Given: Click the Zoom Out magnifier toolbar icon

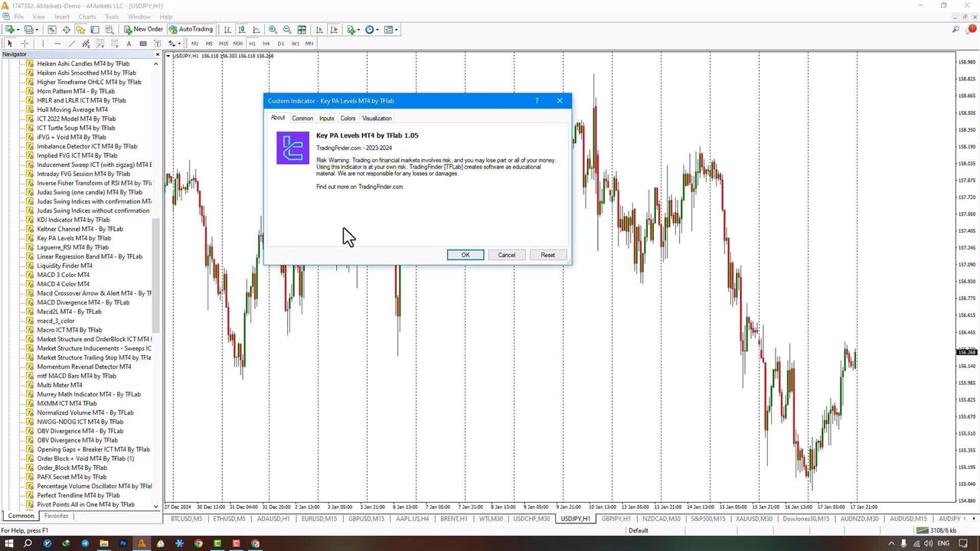Looking at the screenshot, I should [x=287, y=30].
